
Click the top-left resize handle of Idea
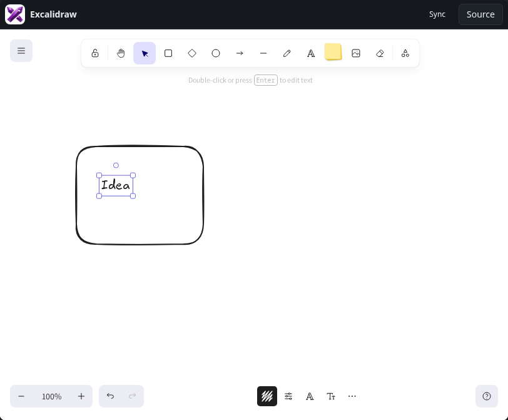click(99, 175)
